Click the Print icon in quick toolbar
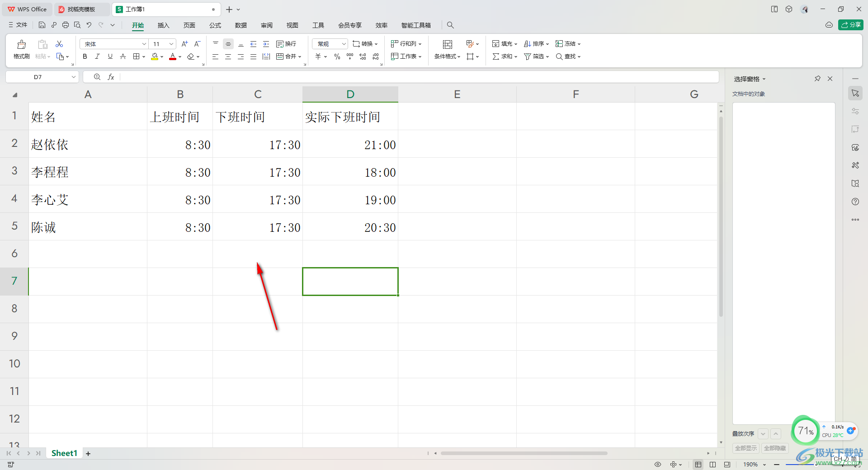 [x=66, y=25]
